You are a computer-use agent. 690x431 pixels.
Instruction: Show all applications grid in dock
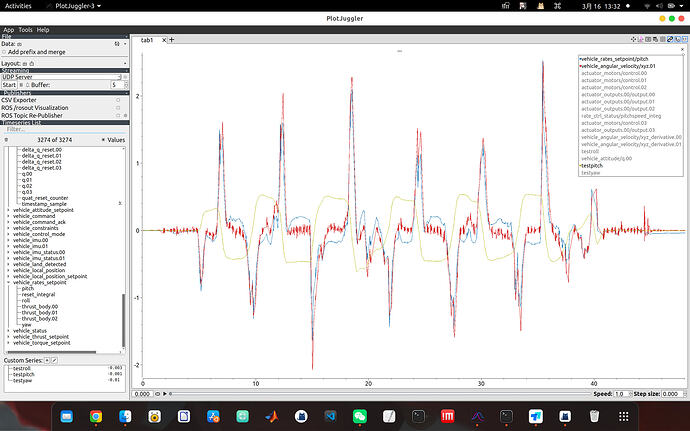(x=624, y=416)
